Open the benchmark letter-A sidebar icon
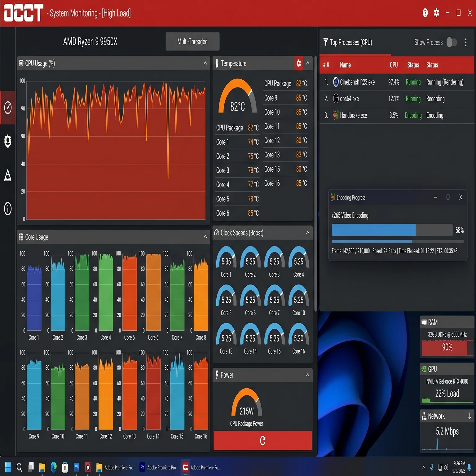 [x=8, y=175]
